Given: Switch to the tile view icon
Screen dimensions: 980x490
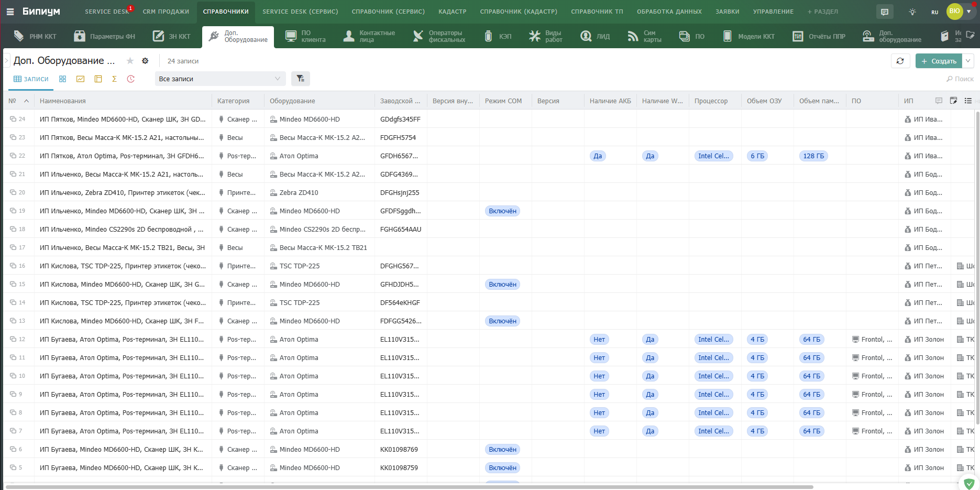Looking at the screenshot, I should coord(62,79).
